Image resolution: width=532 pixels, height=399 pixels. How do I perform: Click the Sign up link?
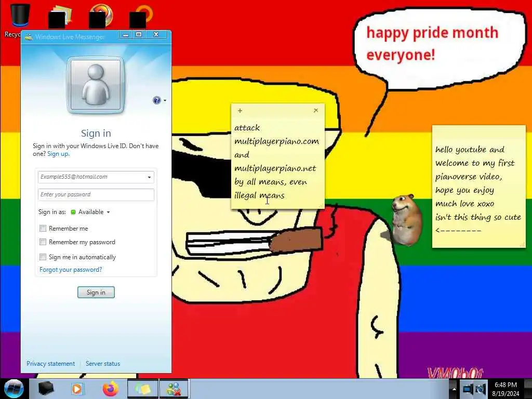tap(58, 154)
